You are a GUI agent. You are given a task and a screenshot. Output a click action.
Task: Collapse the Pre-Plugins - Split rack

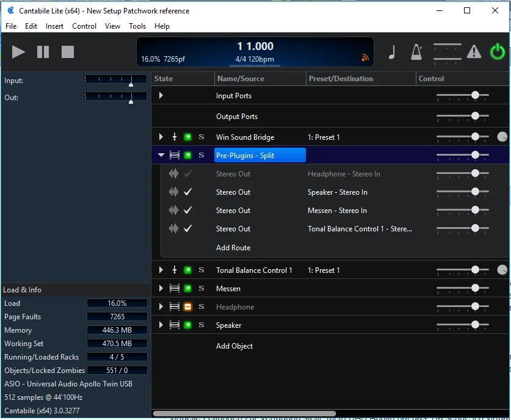click(161, 155)
